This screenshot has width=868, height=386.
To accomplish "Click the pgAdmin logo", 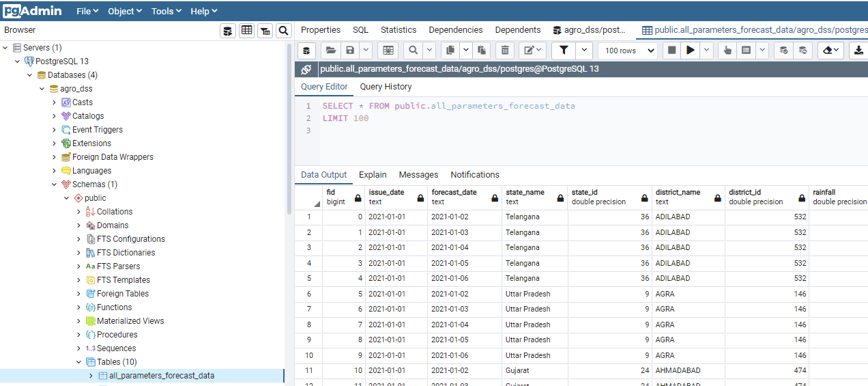I will point(32,11).
